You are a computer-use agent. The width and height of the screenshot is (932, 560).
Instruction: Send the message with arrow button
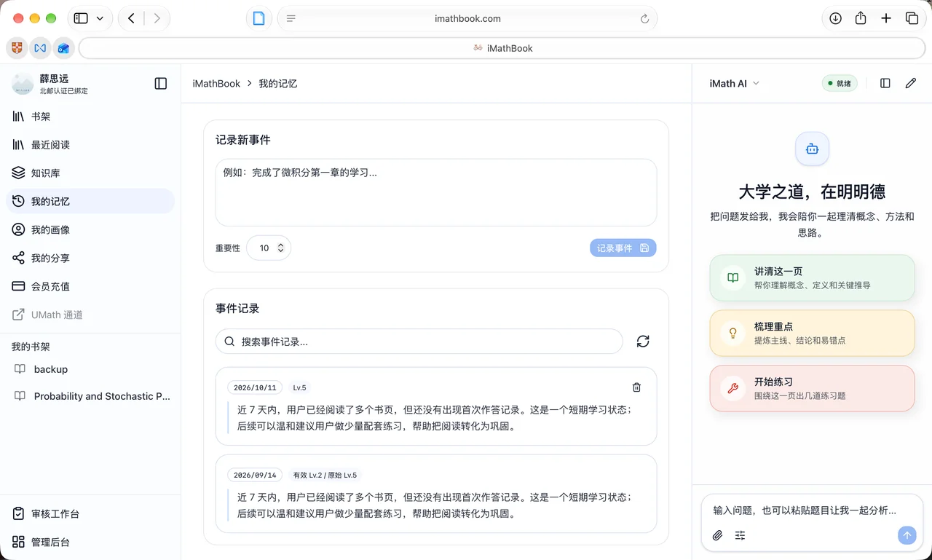(x=907, y=535)
